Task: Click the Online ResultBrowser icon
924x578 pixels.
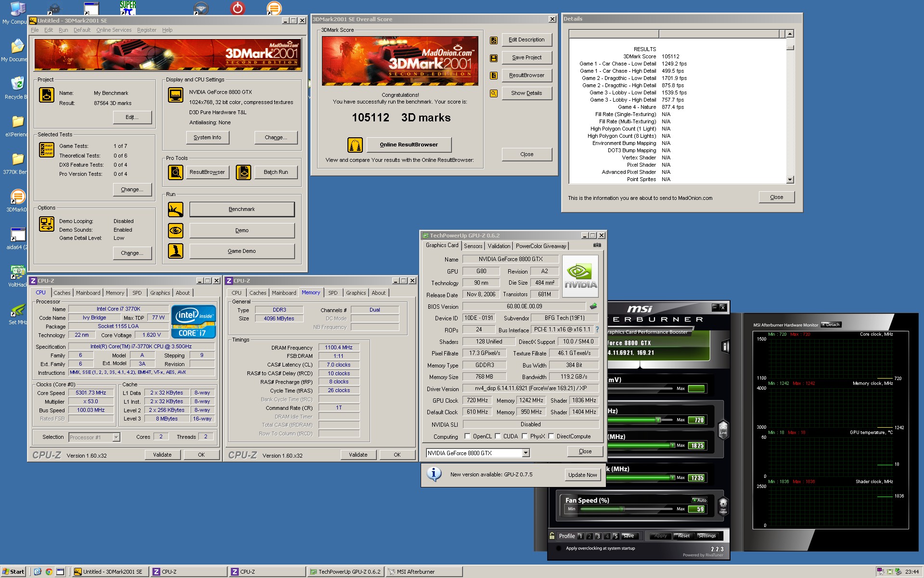Action: coord(355,144)
